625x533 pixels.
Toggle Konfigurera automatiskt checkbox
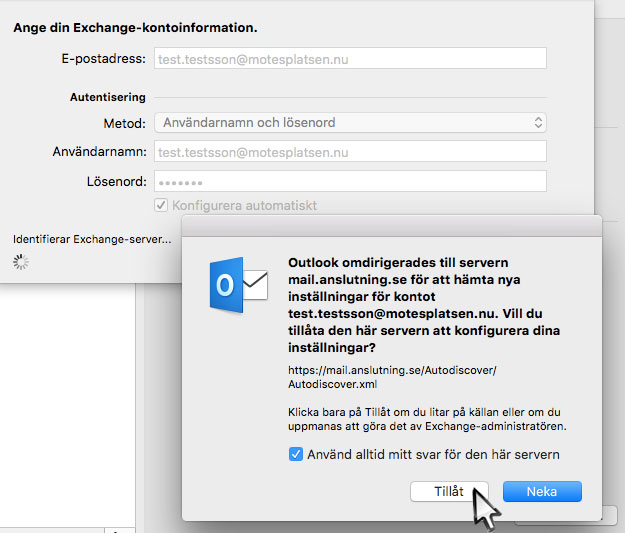coord(161,205)
